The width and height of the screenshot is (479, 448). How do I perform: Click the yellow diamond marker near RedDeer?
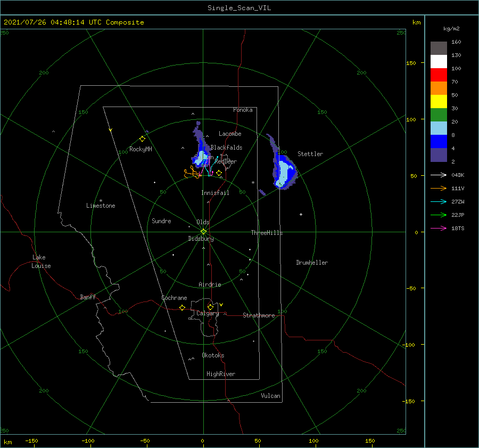tap(219, 173)
